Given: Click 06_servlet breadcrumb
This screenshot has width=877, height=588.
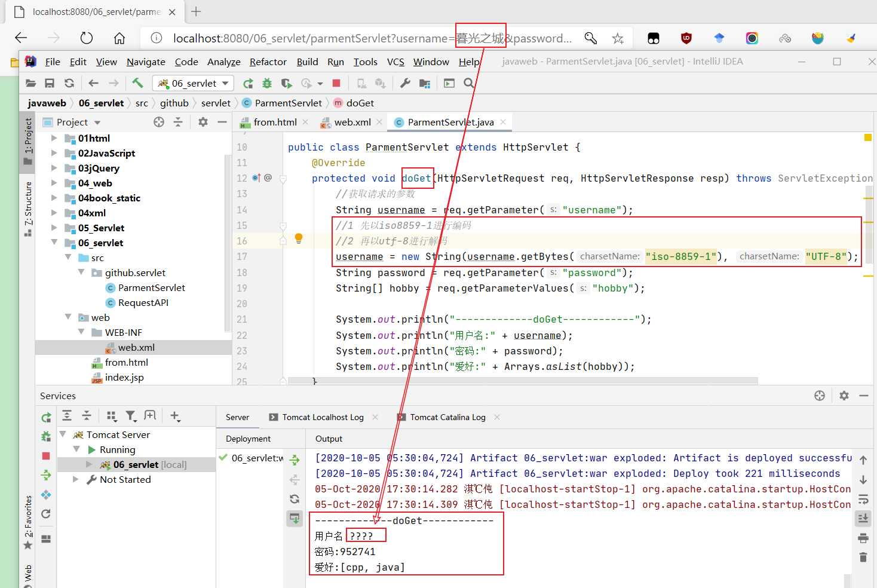Looking at the screenshot, I should 101,103.
